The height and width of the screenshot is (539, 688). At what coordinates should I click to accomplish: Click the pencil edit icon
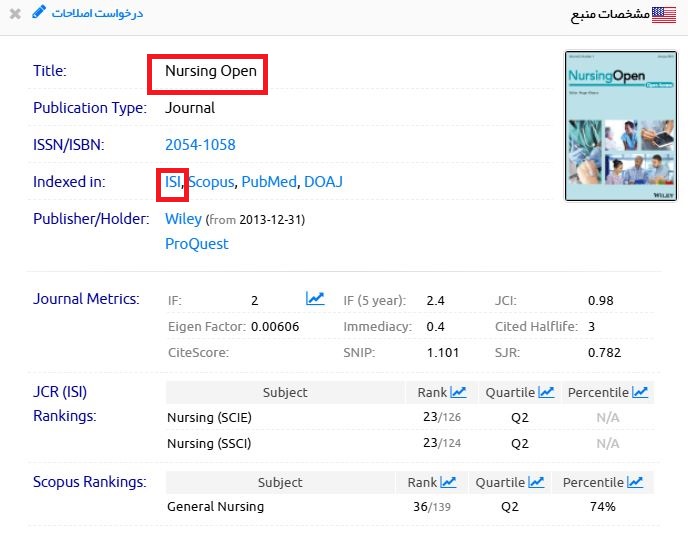(39, 13)
